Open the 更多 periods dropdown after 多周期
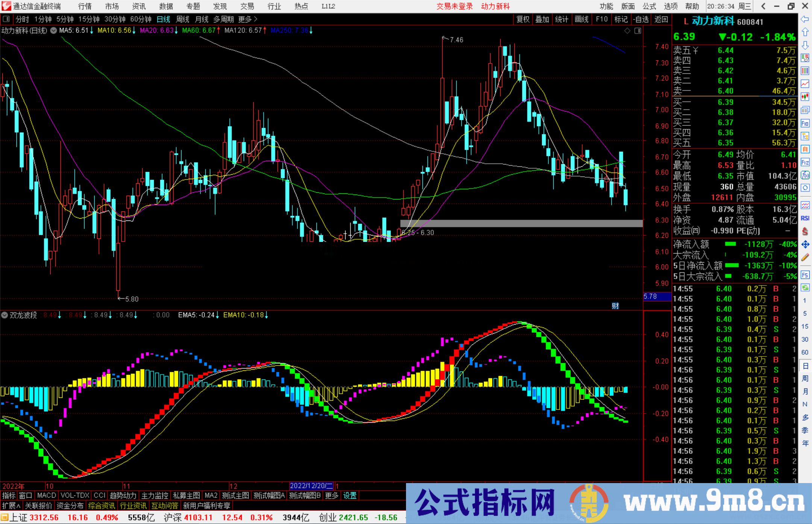The height and width of the screenshot is (524, 812). [x=245, y=19]
